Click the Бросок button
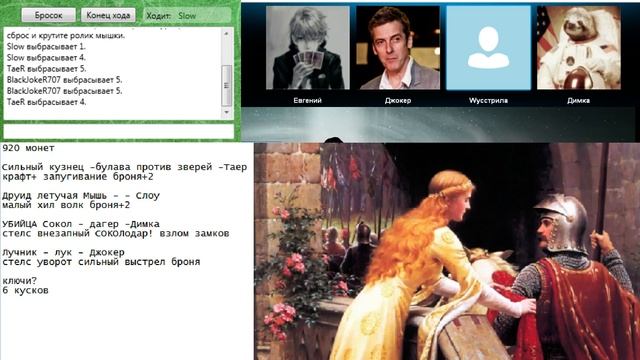Screen dimensions: 640x360 (49, 16)
